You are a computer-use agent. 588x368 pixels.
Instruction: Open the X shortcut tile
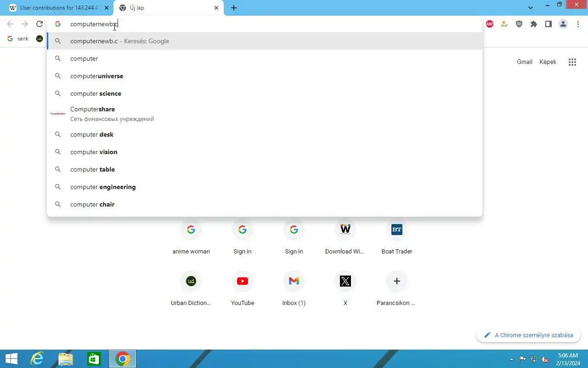(x=345, y=289)
